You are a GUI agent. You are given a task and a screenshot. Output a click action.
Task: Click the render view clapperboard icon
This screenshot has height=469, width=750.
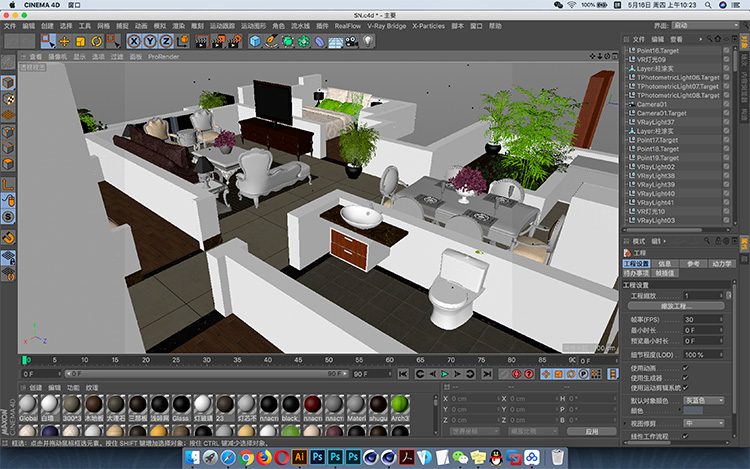[202, 42]
